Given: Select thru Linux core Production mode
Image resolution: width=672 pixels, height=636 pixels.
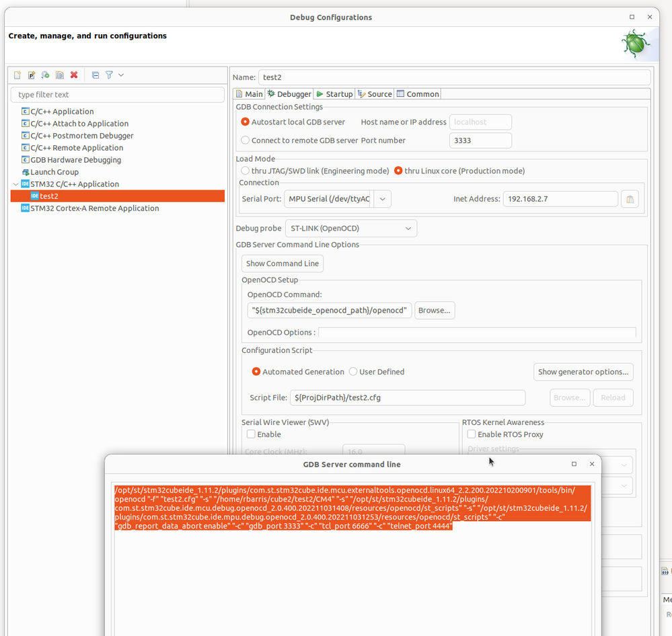Looking at the screenshot, I should tap(398, 171).
